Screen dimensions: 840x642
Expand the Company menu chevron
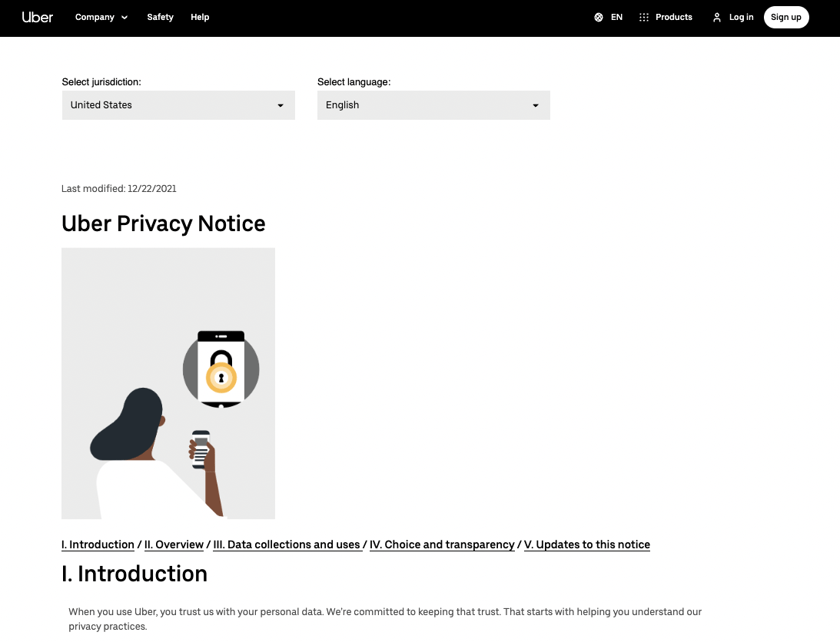click(125, 18)
